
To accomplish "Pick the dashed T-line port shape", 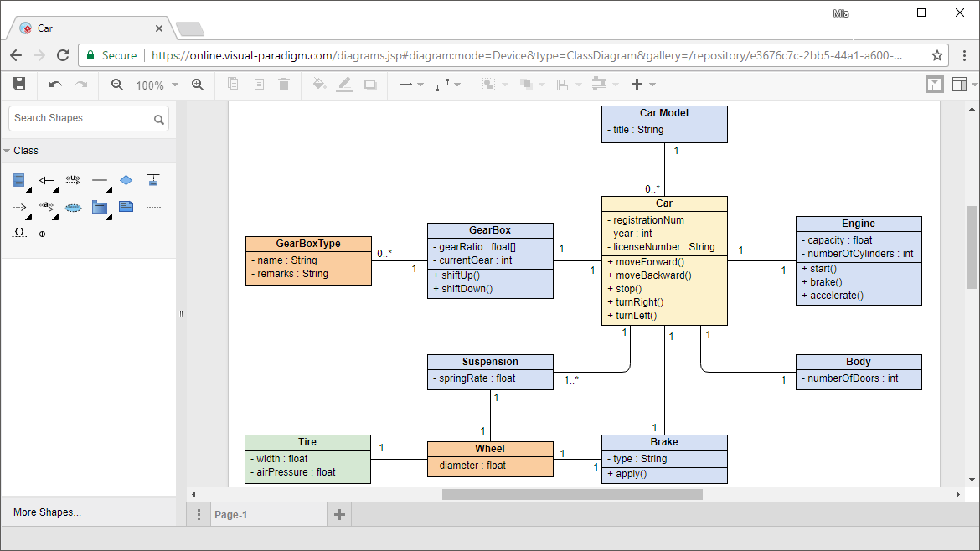I will pos(153,180).
